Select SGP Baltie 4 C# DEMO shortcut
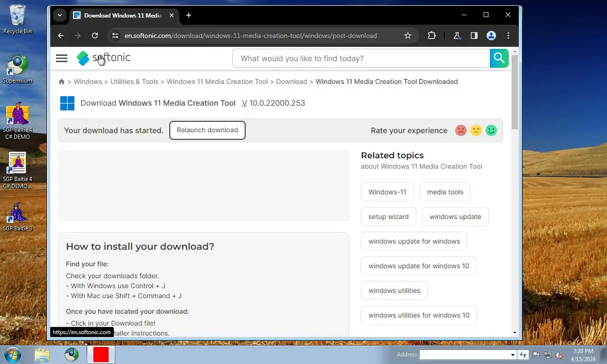The image size is (607, 364). click(18, 121)
